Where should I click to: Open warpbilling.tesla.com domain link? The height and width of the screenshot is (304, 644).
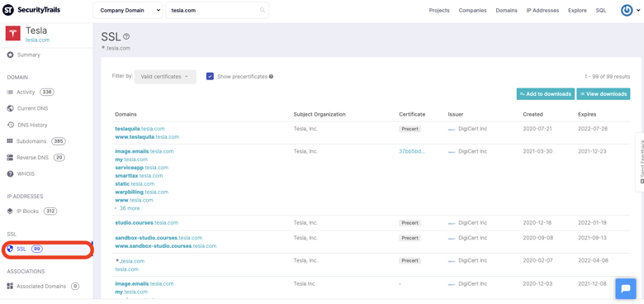pyautogui.click(x=142, y=192)
